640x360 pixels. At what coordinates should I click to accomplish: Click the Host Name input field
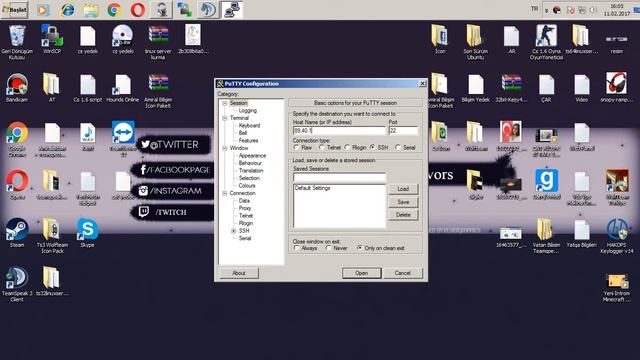pos(339,131)
